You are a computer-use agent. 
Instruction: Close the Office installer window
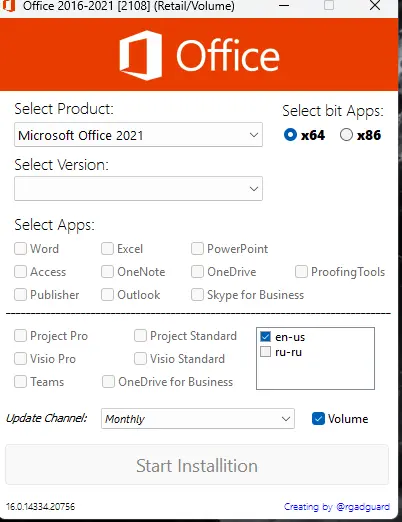(375, 6)
